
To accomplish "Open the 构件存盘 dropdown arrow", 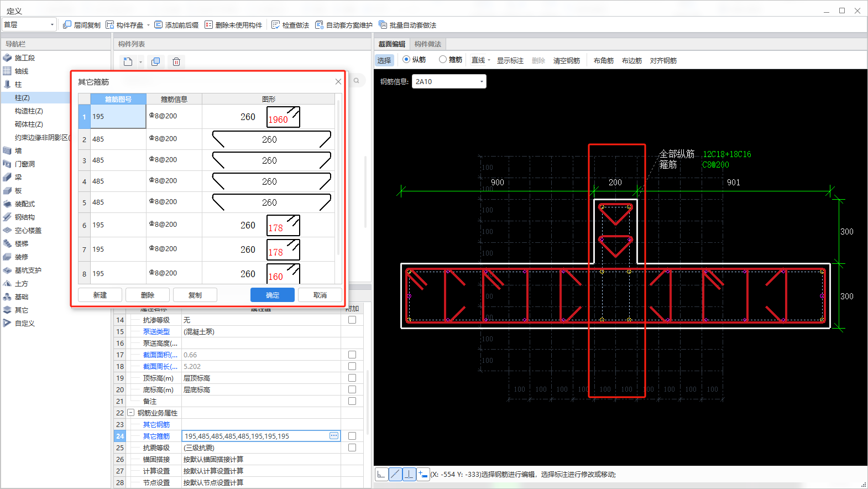I will [x=148, y=25].
